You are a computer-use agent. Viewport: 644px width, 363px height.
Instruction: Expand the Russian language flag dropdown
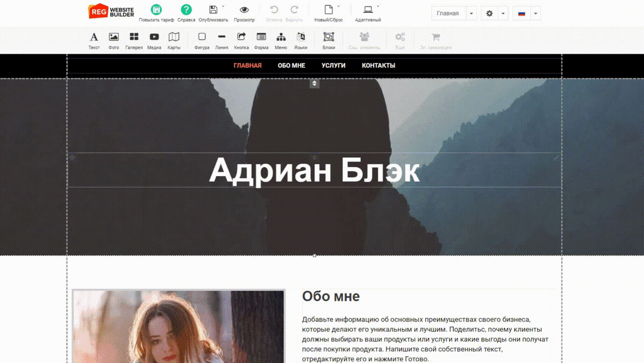[535, 13]
